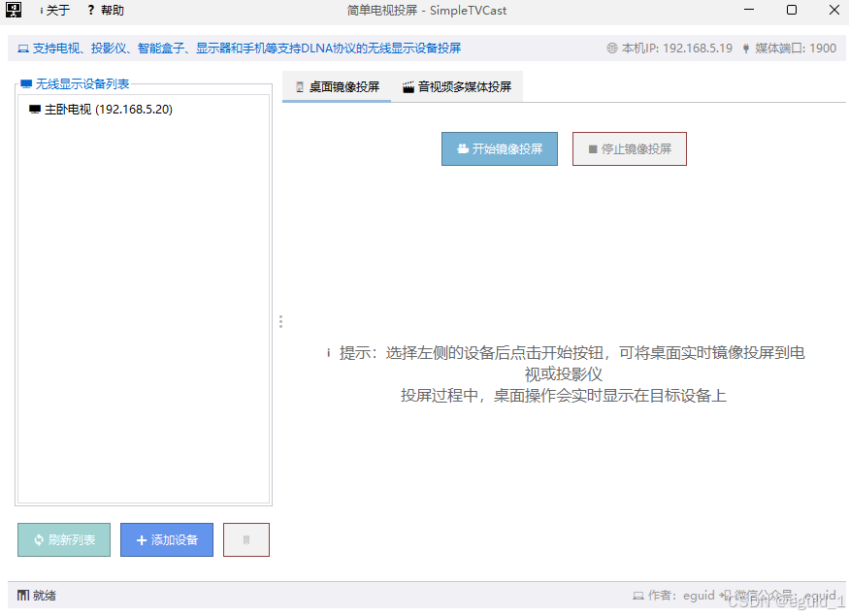The image size is (849, 616).
Task: Click the cast icon on 开始镜像投屏 button
Action: (463, 148)
